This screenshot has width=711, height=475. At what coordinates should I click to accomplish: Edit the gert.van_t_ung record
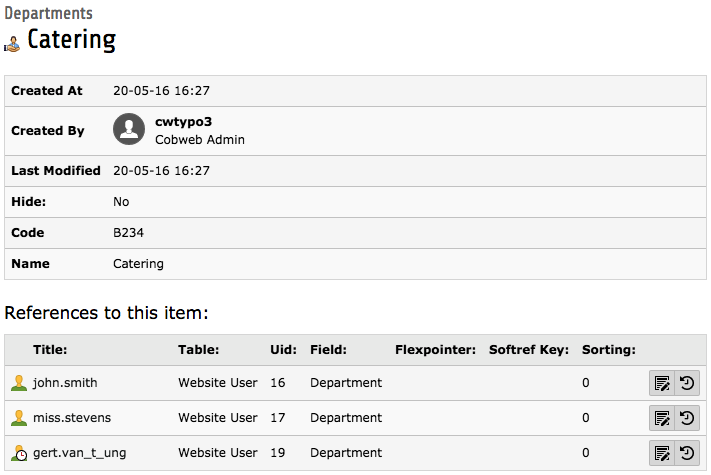662,453
